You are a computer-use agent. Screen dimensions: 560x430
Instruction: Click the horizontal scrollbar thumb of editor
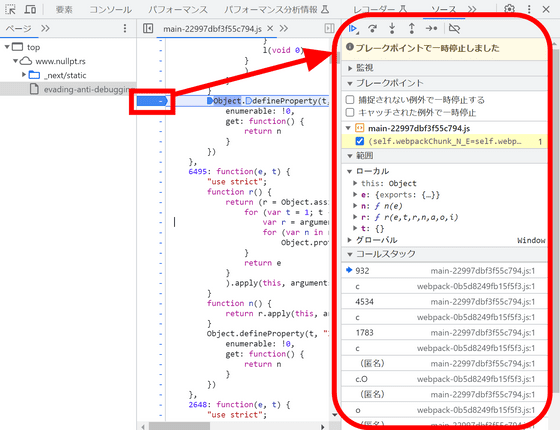[179, 426]
